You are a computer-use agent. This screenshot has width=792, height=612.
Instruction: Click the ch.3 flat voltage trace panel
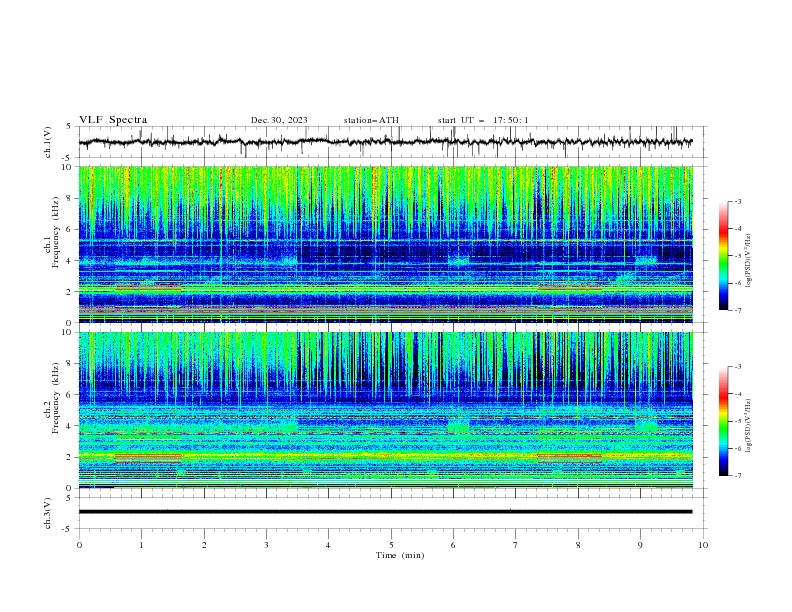(x=392, y=513)
